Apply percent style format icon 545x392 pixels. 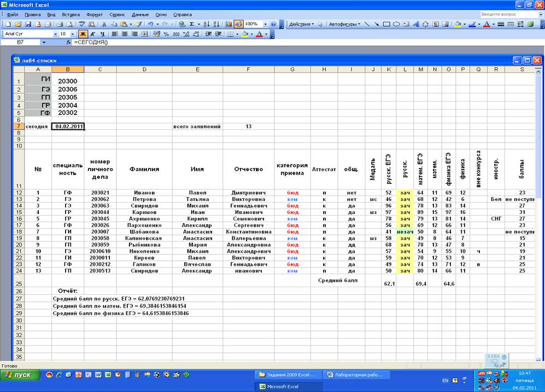click(167, 34)
